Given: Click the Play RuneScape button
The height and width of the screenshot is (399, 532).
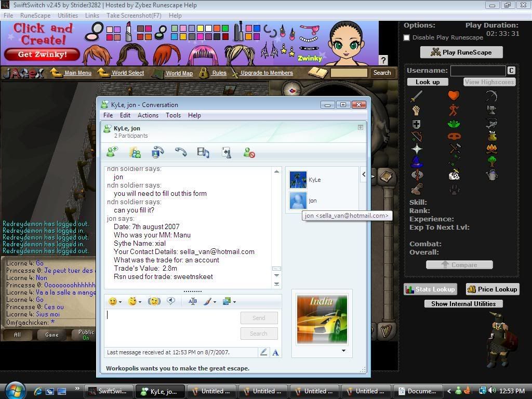Looking at the screenshot, I should [461, 52].
